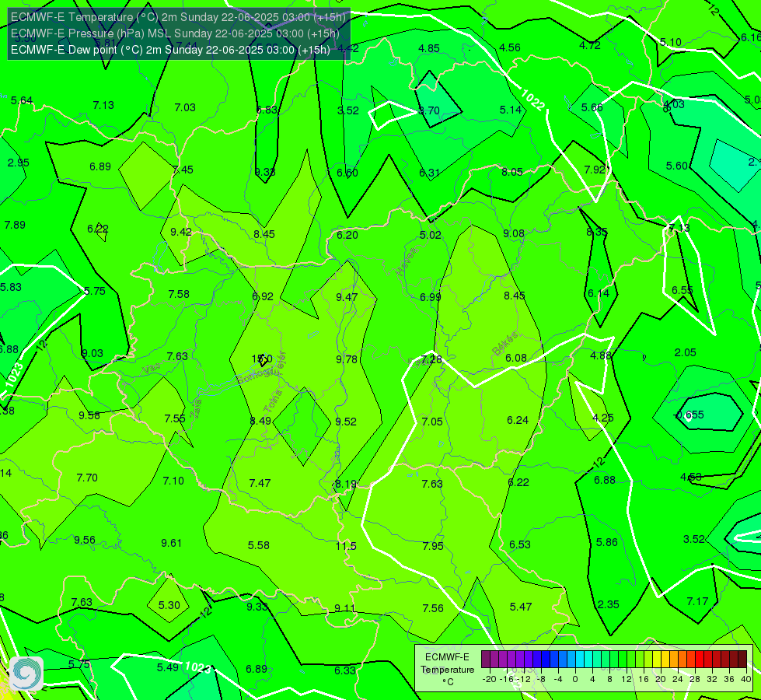Click the 6.24 value on the map
761x700 pixels.
click(518, 420)
